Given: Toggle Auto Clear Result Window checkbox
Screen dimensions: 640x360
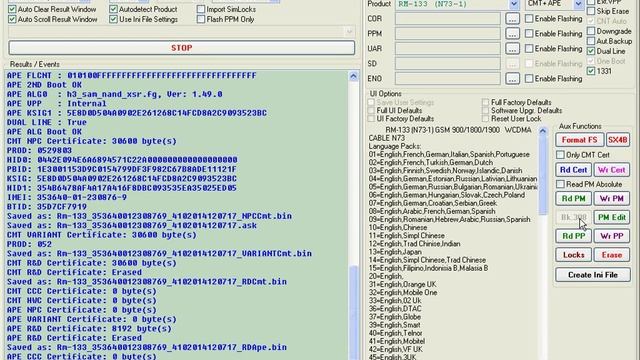Looking at the screenshot, I should [12, 9].
